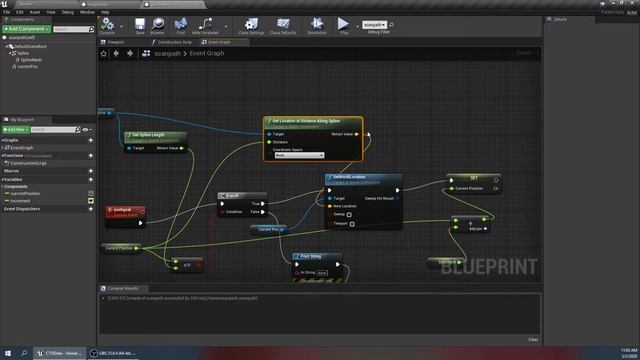The image size is (640, 360).
Task: Click the Compiler Results tab
Action: coord(123,289)
